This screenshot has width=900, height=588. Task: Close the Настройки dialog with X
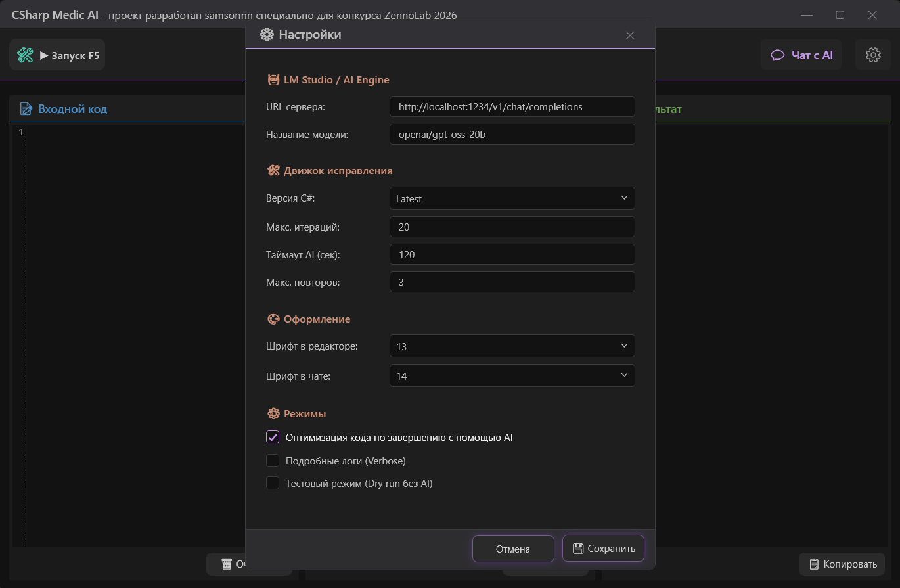630,35
